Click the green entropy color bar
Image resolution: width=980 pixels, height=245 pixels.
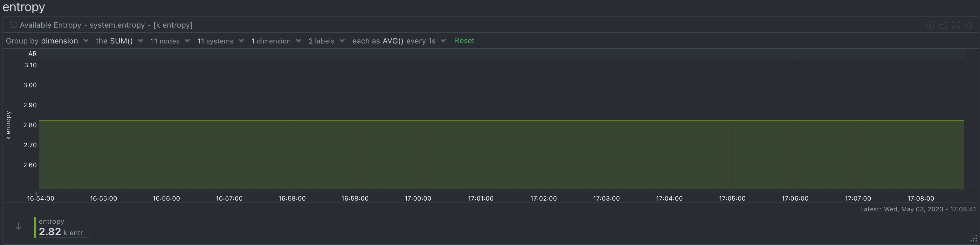coord(35,228)
